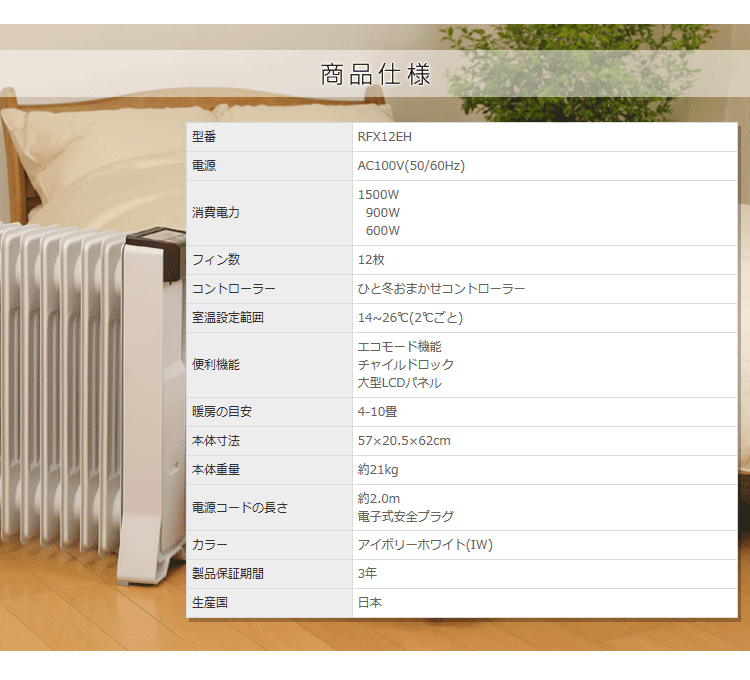Select the フィン数 12枚 value
750x680 pixels.
(x=371, y=260)
